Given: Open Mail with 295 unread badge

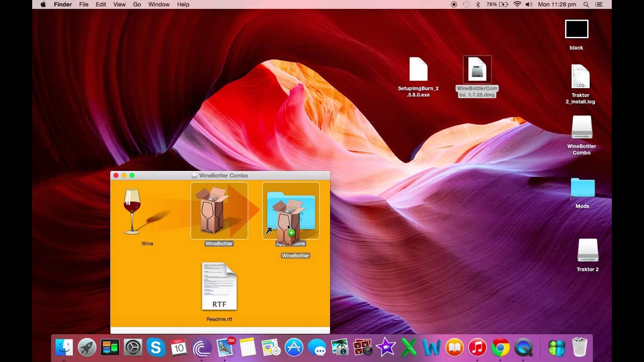Looking at the screenshot, I should (225, 347).
